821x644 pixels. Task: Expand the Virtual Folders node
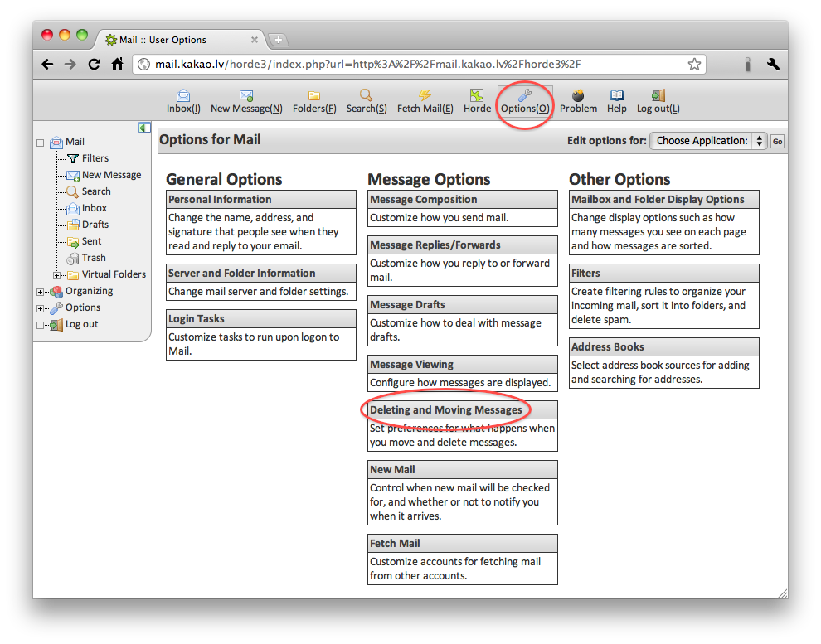click(x=56, y=275)
